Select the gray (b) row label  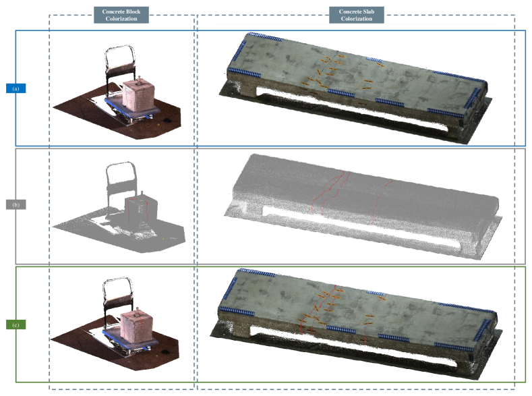coord(16,204)
